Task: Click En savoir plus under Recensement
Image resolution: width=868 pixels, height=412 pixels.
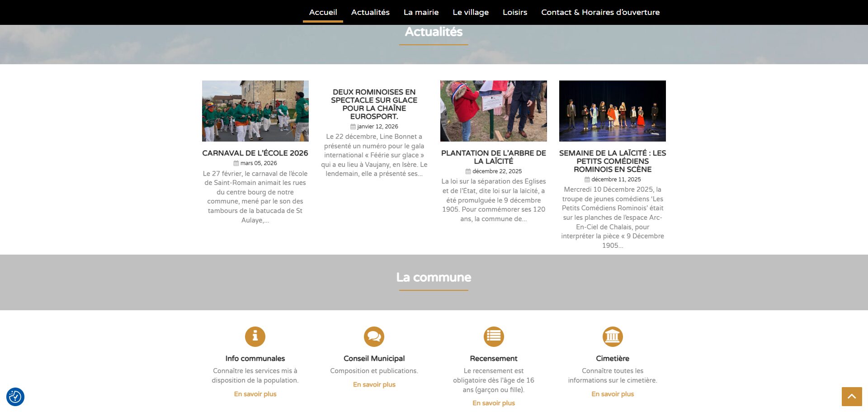Action: [x=494, y=403]
